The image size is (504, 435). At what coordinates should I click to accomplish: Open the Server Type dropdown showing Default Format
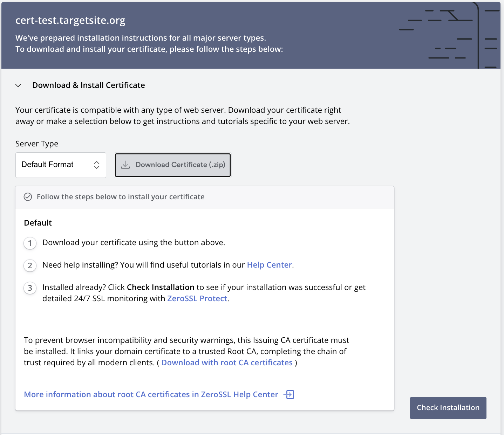click(x=61, y=165)
